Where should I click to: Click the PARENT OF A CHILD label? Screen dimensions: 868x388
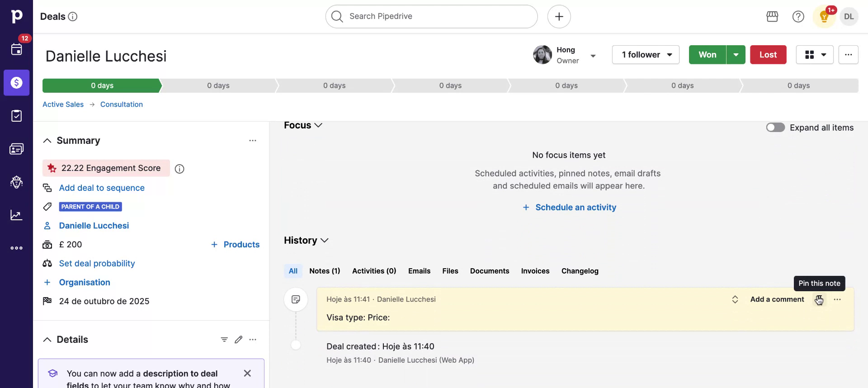90,207
